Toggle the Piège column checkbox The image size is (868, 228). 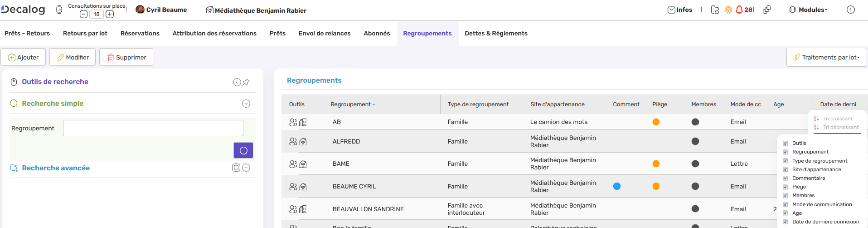(x=786, y=187)
